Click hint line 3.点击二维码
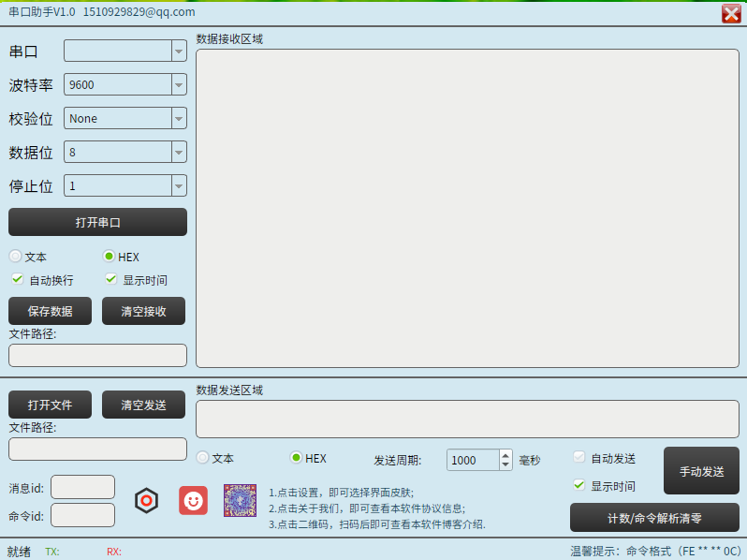This screenshot has height=560, width=747. pyautogui.click(x=377, y=524)
